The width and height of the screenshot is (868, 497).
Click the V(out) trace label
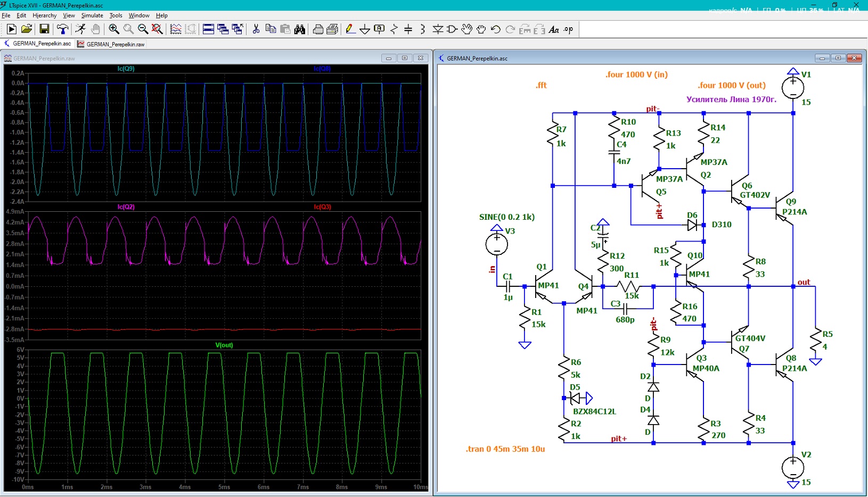(x=224, y=345)
